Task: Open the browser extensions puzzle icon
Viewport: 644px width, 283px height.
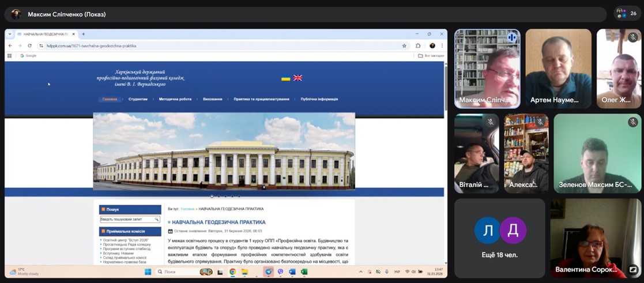Action: tap(418, 46)
